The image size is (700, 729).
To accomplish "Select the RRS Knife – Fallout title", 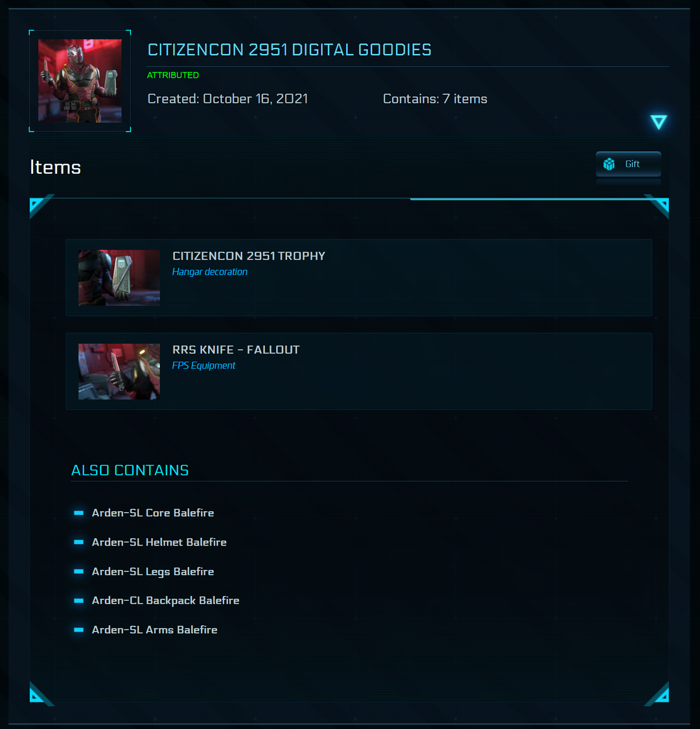I will 236,350.
